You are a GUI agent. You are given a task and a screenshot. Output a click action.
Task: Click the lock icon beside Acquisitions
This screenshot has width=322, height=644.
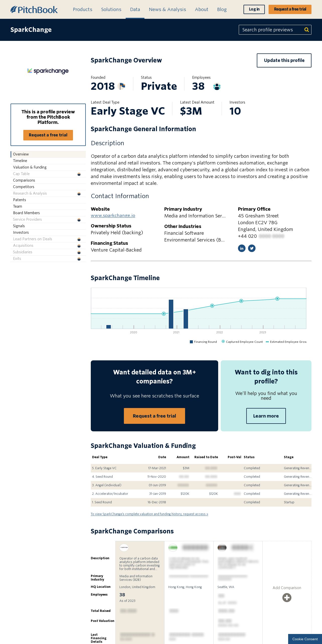click(x=79, y=246)
